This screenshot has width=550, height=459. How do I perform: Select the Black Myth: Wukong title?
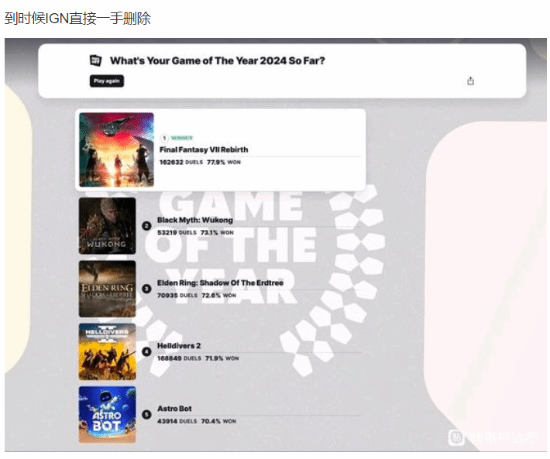click(195, 220)
